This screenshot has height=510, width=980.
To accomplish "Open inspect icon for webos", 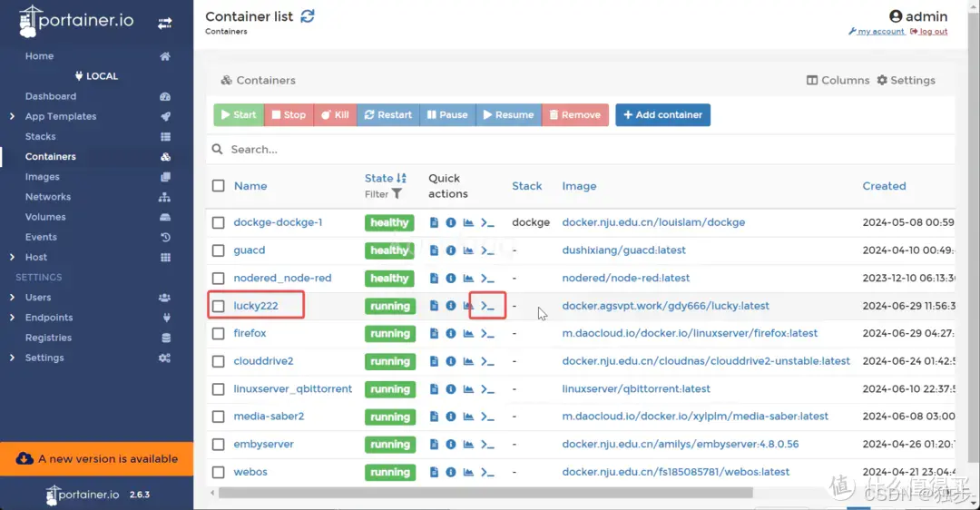I will (x=451, y=472).
